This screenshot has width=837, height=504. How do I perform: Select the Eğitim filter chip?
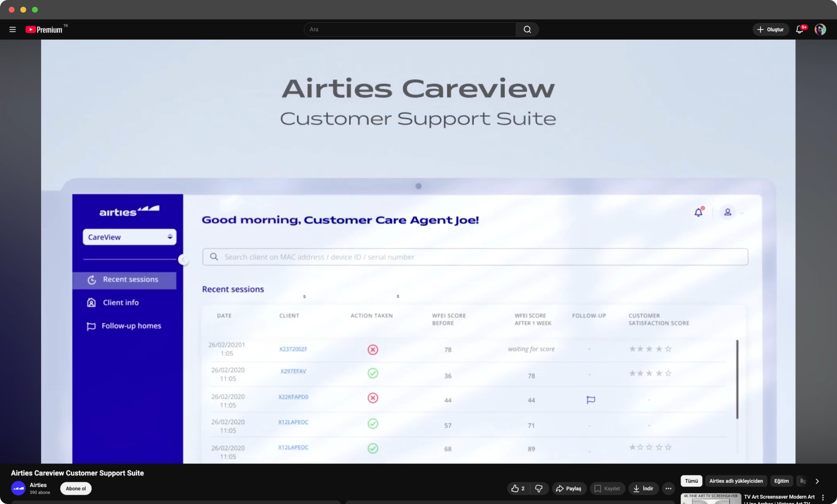(781, 481)
